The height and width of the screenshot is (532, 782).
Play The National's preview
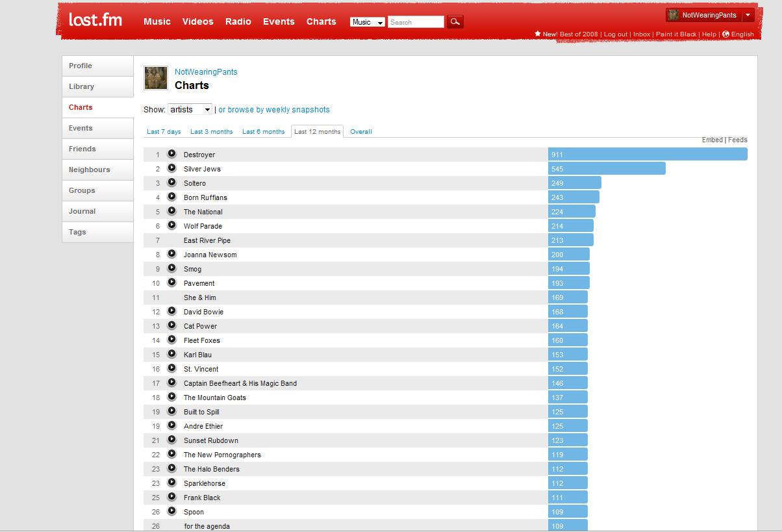coord(171,210)
